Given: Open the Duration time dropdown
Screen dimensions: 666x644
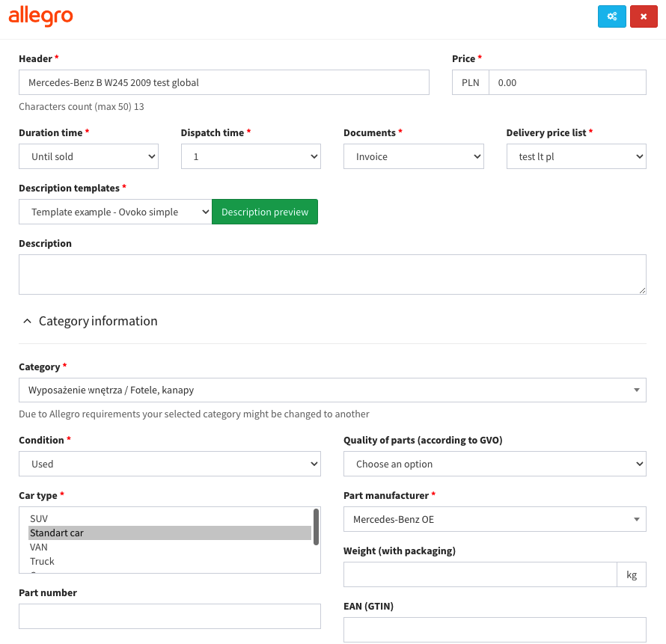Looking at the screenshot, I should point(88,156).
